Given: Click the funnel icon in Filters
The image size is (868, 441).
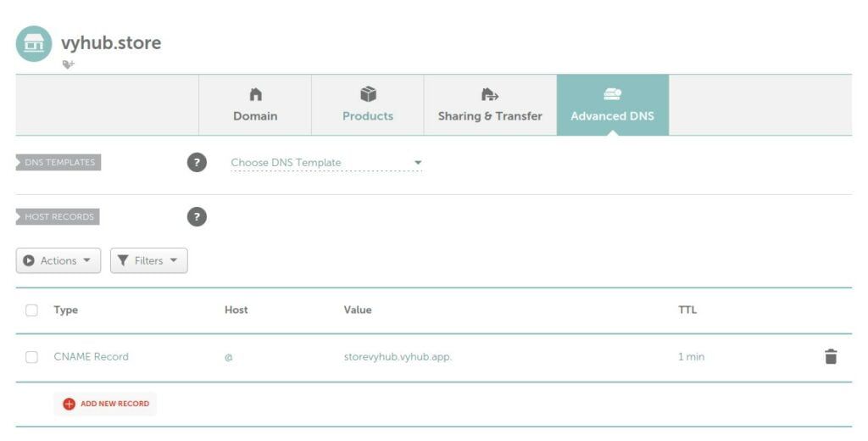Looking at the screenshot, I should (123, 260).
